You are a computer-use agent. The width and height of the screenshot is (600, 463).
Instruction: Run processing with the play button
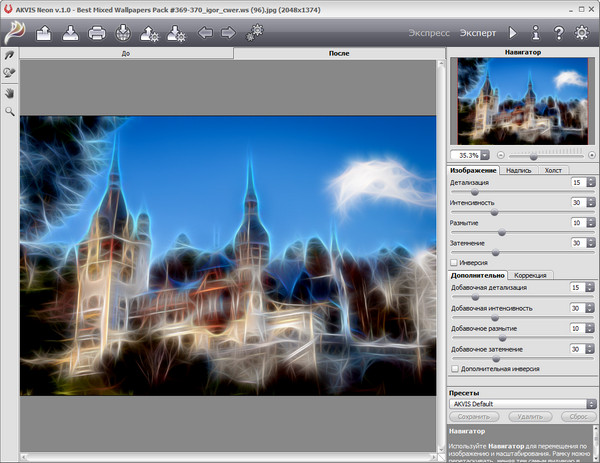[514, 33]
